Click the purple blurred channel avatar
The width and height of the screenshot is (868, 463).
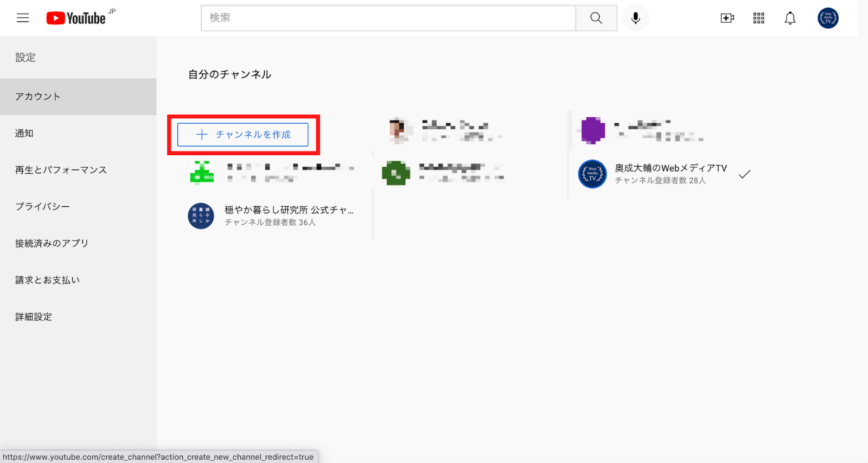pyautogui.click(x=592, y=130)
